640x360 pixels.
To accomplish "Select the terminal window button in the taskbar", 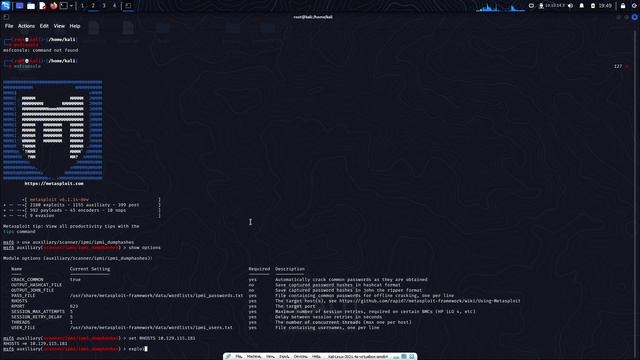I will 128,6.
